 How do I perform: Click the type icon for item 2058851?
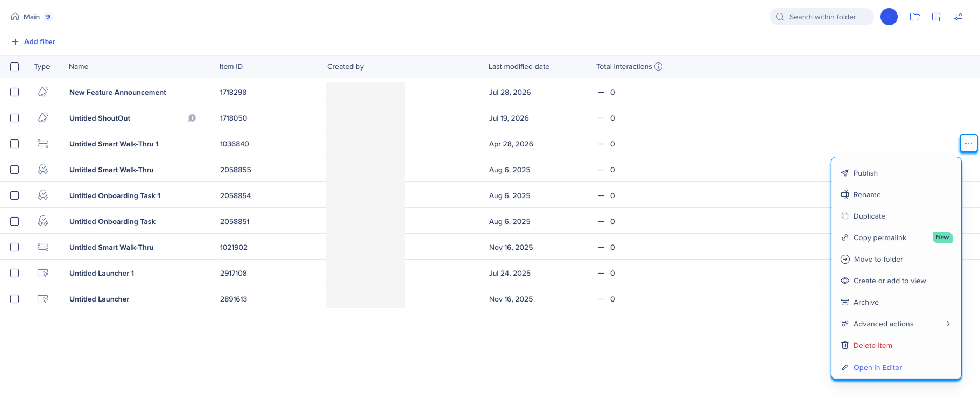[x=43, y=221]
